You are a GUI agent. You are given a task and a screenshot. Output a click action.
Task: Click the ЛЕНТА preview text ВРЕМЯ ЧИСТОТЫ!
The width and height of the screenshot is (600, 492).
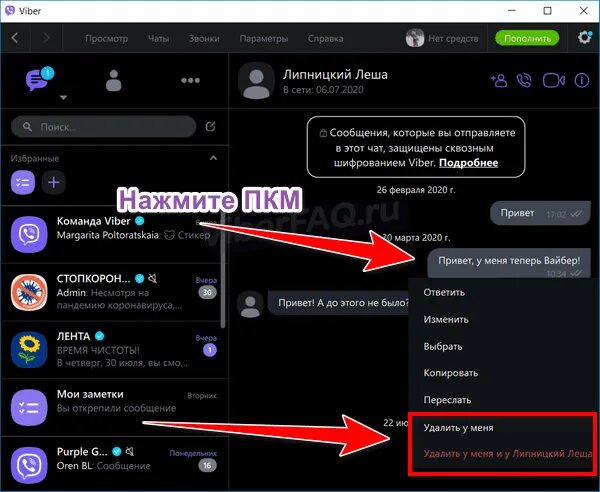click(98, 350)
